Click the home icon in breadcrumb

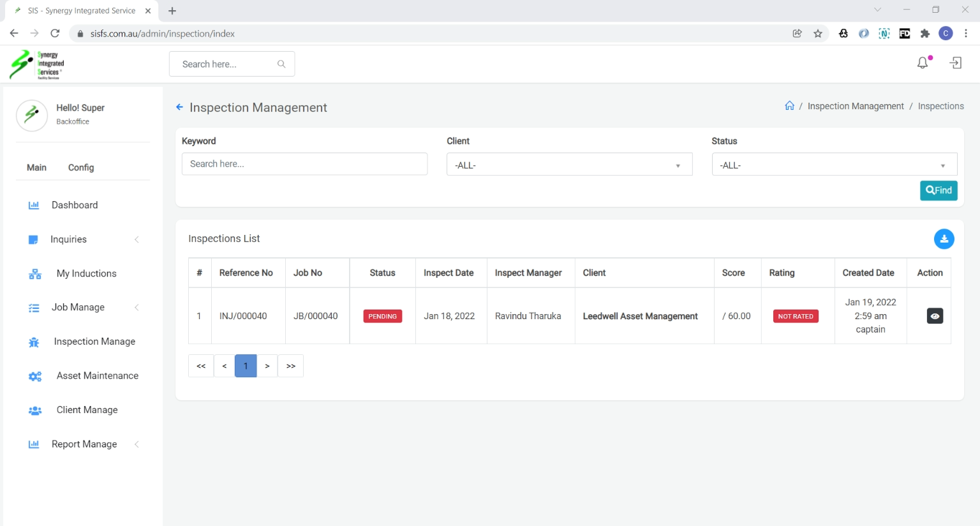tap(789, 106)
